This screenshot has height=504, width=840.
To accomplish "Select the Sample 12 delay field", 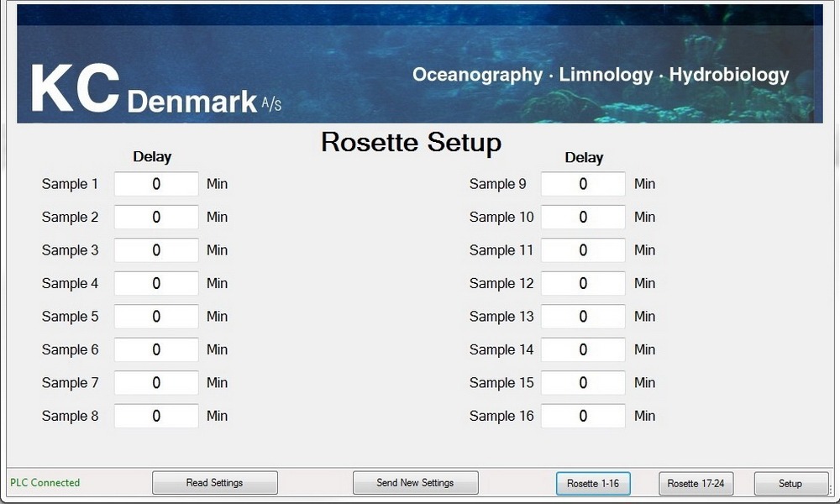I will coord(582,283).
